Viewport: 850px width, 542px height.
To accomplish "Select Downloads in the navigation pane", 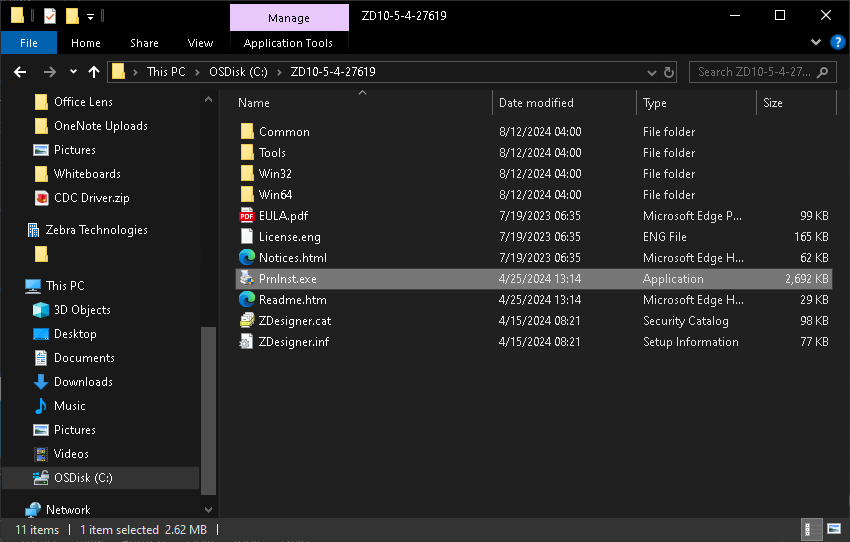I will click(x=83, y=382).
